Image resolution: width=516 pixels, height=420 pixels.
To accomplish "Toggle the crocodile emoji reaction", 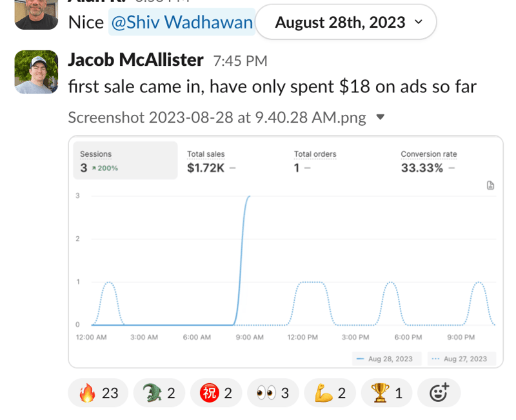I will [x=159, y=393].
